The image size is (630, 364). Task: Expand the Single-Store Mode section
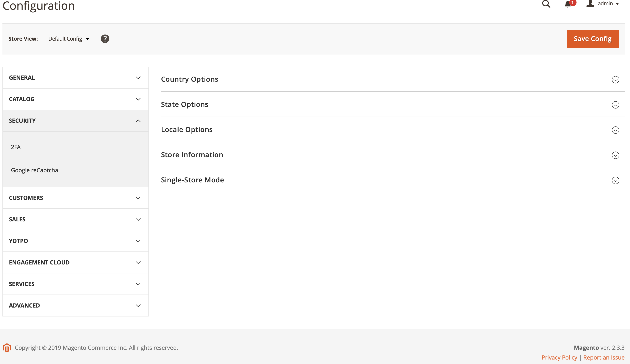point(616,180)
